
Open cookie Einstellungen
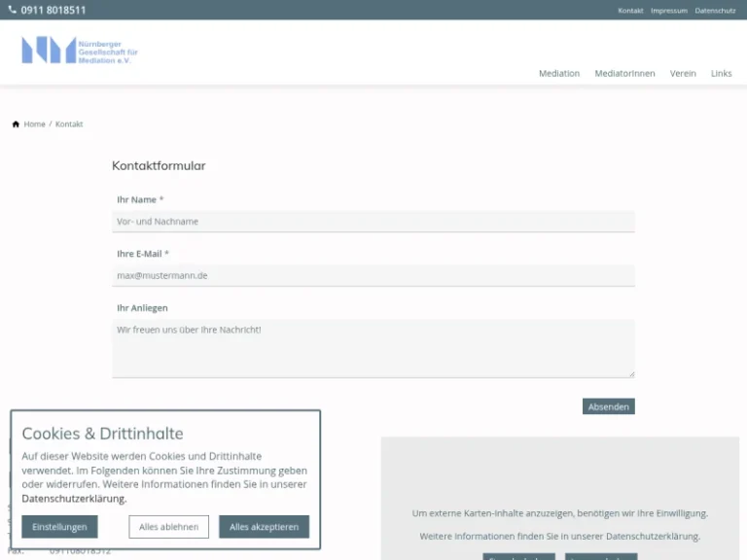(x=59, y=527)
